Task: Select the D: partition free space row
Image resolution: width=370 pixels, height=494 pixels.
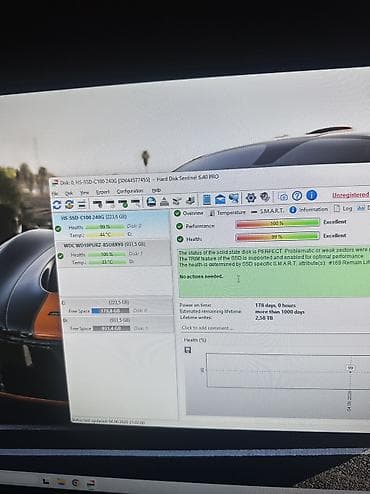Action: click(118, 325)
